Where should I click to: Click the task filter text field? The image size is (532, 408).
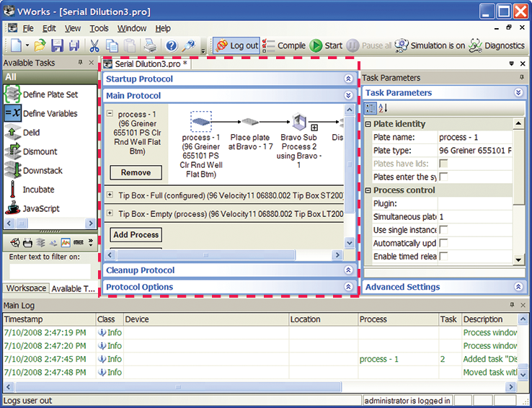click(50, 271)
